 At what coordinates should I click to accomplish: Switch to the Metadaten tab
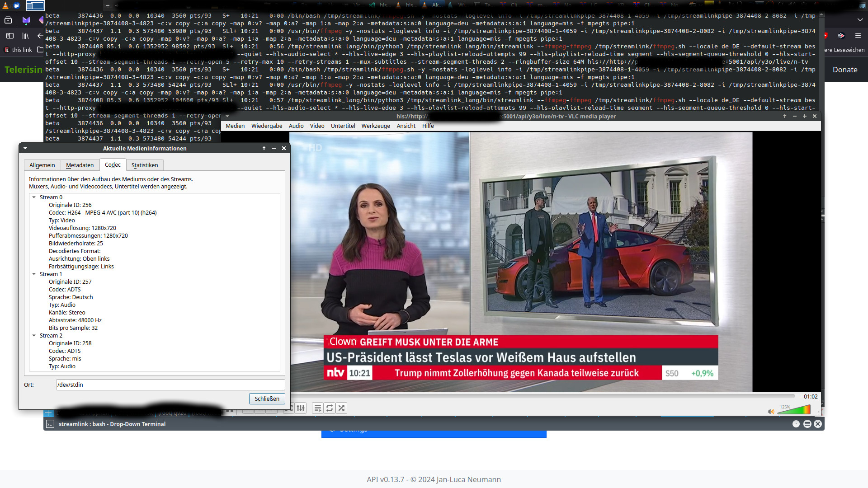pos(80,165)
